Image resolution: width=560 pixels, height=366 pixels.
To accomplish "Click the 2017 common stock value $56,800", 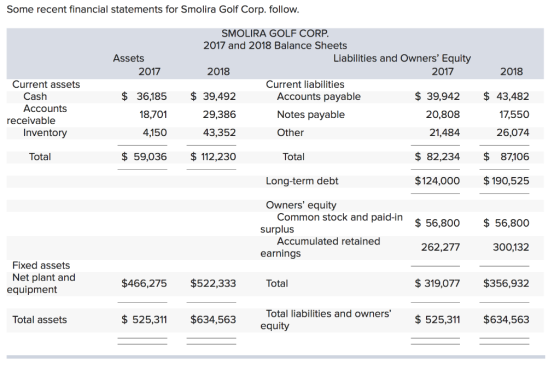I will pos(437,223).
